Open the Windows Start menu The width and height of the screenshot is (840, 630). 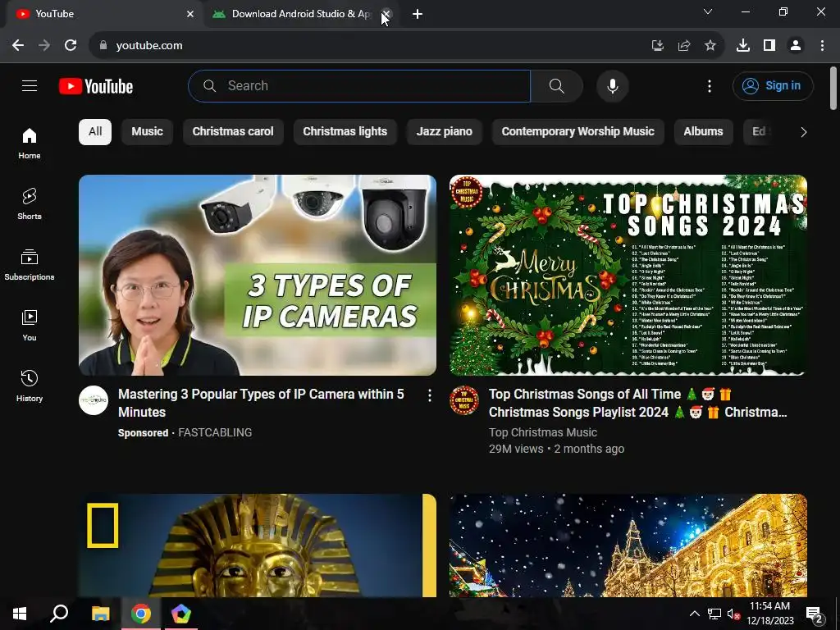coord(20,614)
